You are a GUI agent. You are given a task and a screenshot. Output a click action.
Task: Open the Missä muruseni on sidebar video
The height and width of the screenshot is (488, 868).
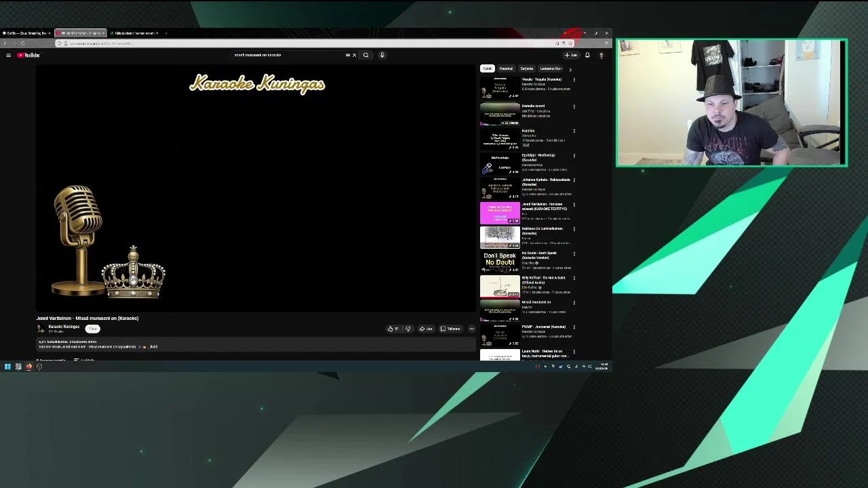(500, 310)
